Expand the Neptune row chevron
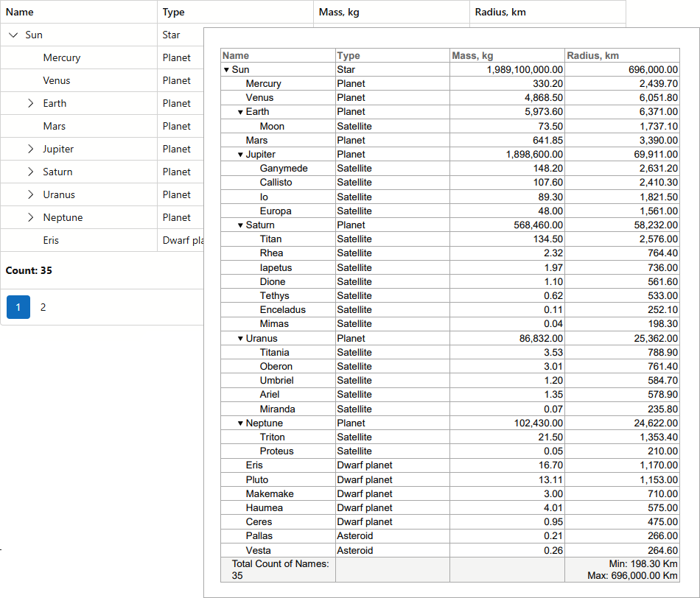This screenshot has width=700, height=598. (x=30, y=217)
